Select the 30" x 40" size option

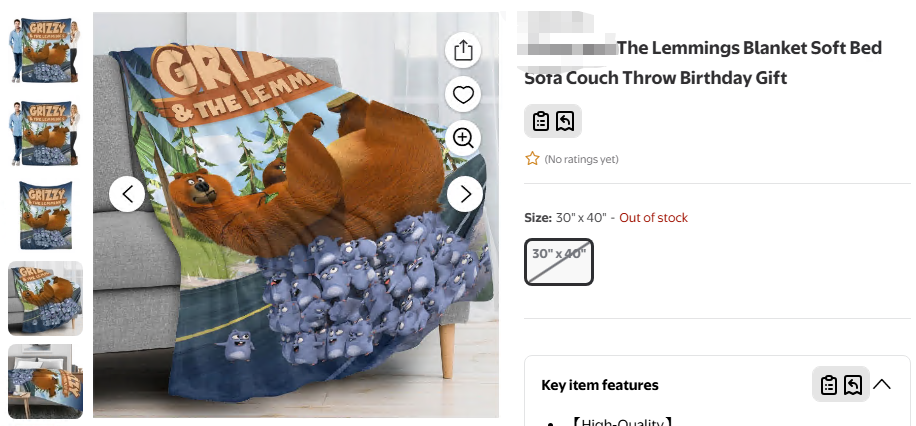point(558,262)
